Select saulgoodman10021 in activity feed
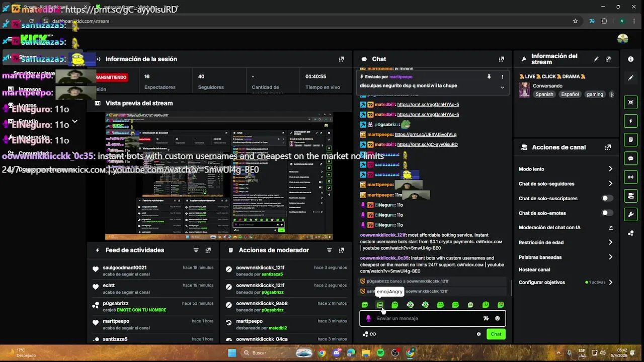The image size is (644, 362). (x=125, y=267)
